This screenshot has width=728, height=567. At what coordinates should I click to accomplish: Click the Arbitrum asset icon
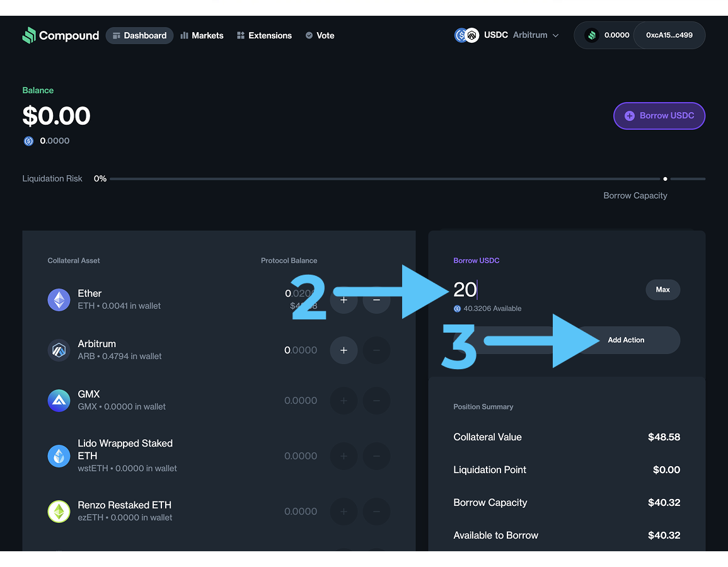click(x=59, y=350)
